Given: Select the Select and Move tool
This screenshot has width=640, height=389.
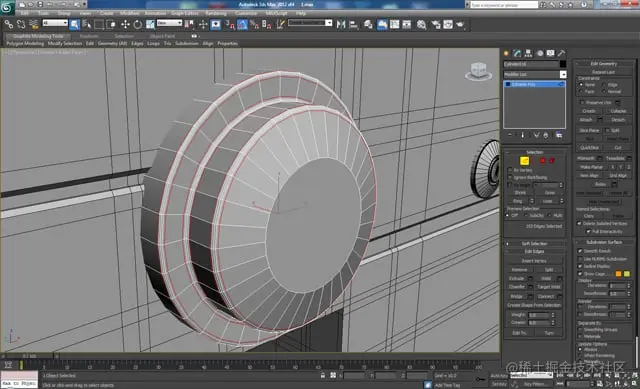Looking at the screenshot, I should pyautogui.click(x=125, y=24).
